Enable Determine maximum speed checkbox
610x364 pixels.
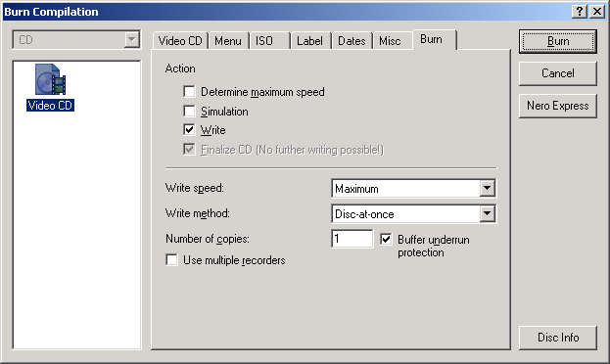pyautogui.click(x=189, y=92)
